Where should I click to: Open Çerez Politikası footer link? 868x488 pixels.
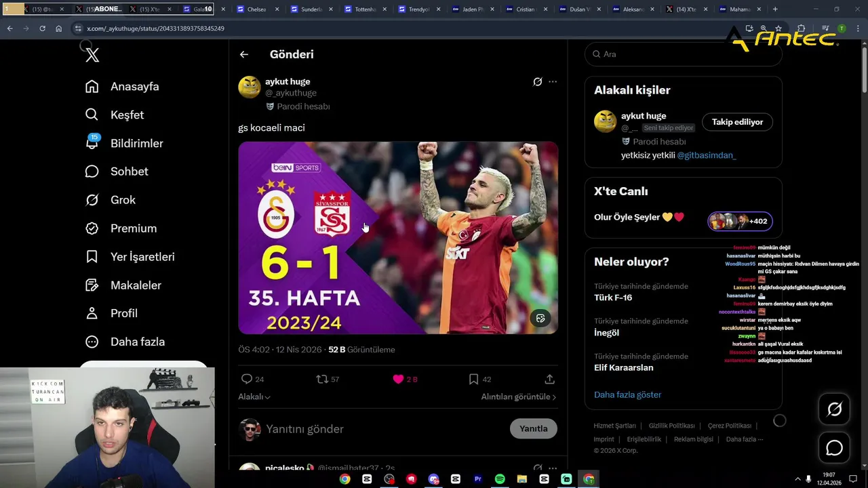[x=729, y=426]
